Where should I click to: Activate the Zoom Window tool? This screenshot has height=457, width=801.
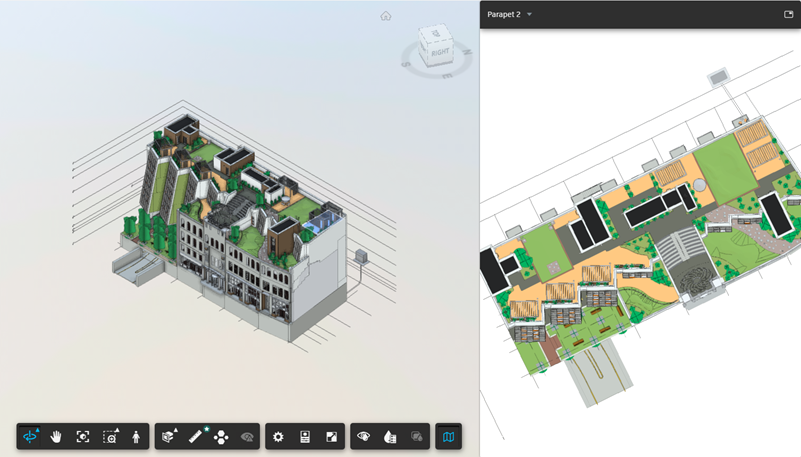[110, 437]
